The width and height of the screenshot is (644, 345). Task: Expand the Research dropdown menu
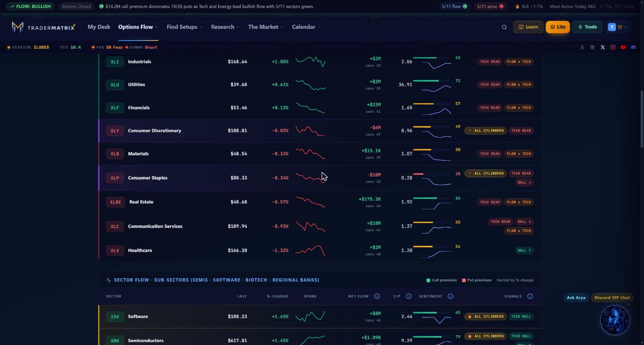[x=225, y=27]
